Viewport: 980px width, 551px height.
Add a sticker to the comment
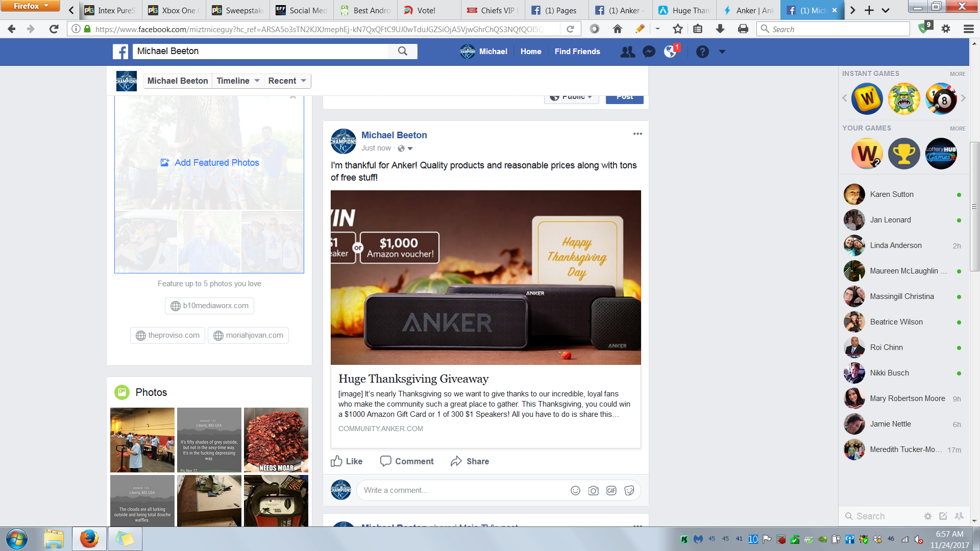pos(629,490)
